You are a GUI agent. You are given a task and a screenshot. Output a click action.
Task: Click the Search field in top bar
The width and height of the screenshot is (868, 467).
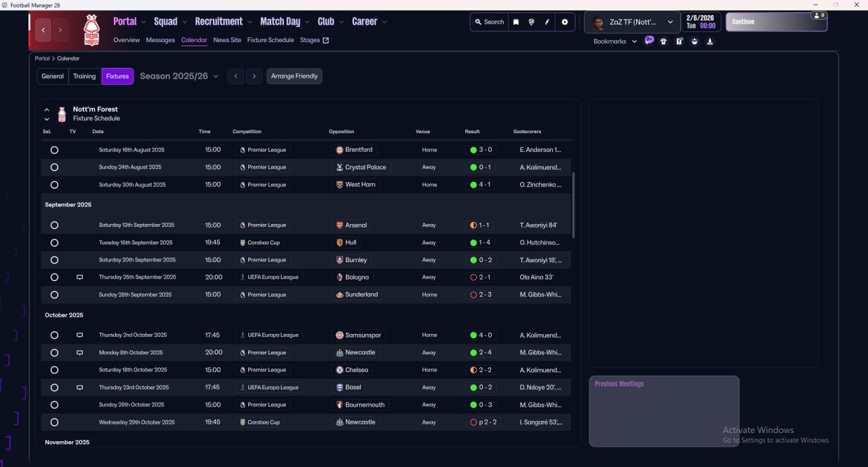click(490, 22)
